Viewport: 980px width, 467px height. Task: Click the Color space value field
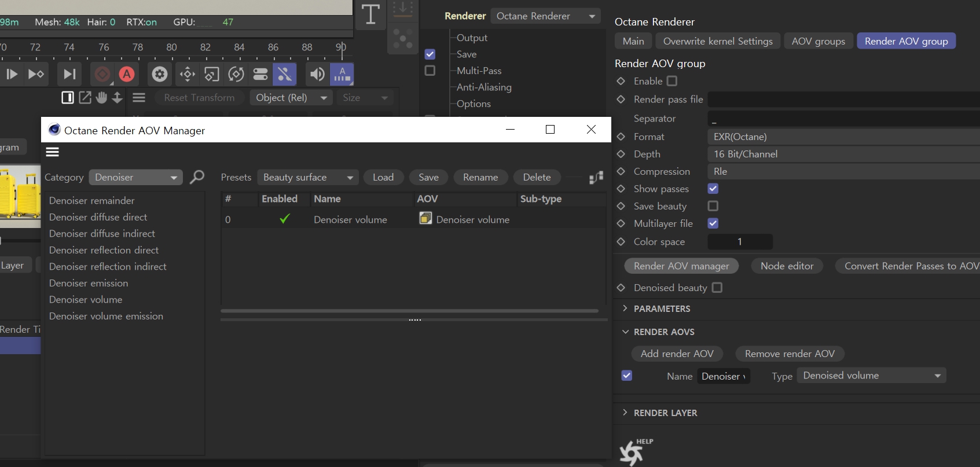point(740,241)
